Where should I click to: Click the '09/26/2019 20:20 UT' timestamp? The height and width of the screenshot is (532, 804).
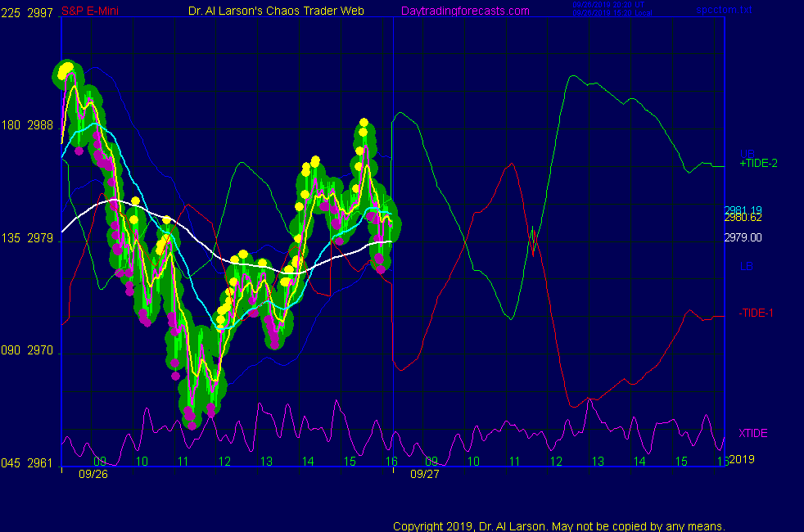pyautogui.click(x=608, y=5)
